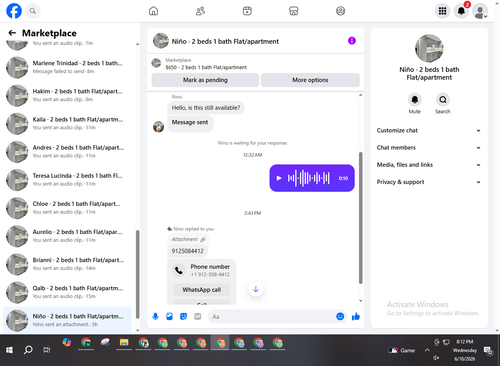Image resolution: width=500 pixels, height=366 pixels.
Task: Expand Media, files and links section
Action: pyautogui.click(x=429, y=165)
